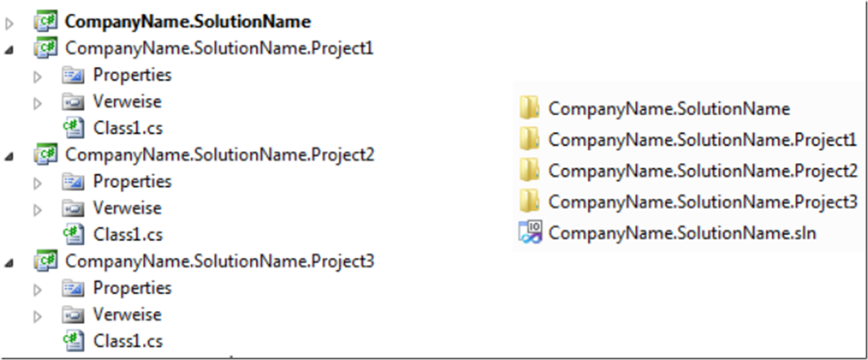Collapse the CompanyName.SolutionName.Project3 tree node
This screenshot has width=868, height=360.
click(9, 264)
